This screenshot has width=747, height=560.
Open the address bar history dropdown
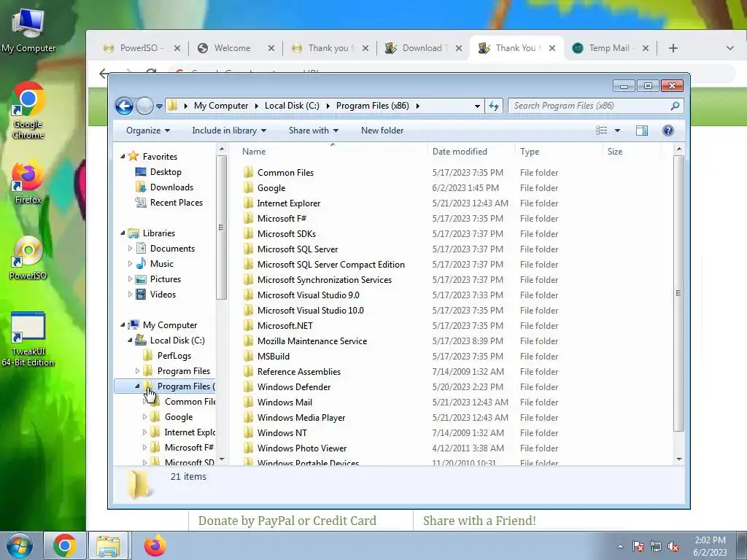tap(477, 106)
